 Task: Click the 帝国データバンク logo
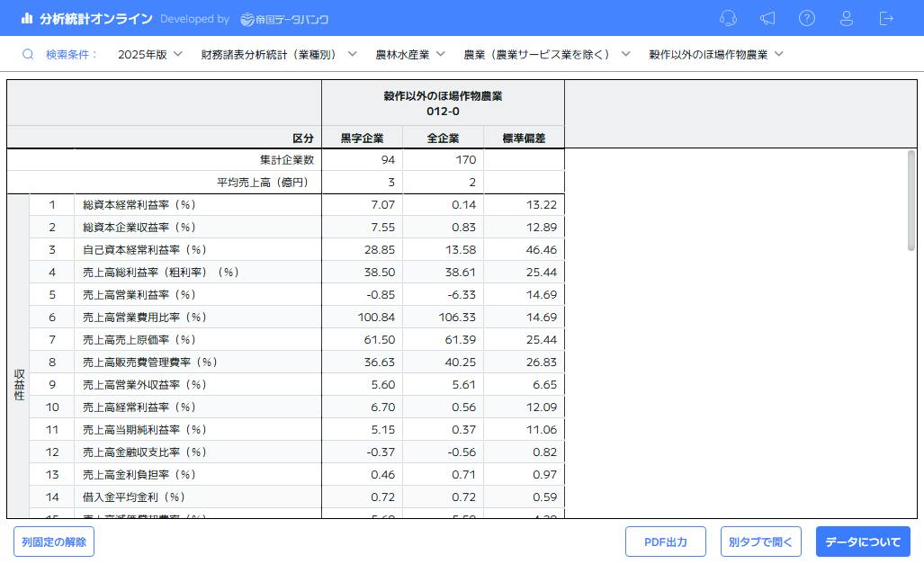click(x=284, y=20)
